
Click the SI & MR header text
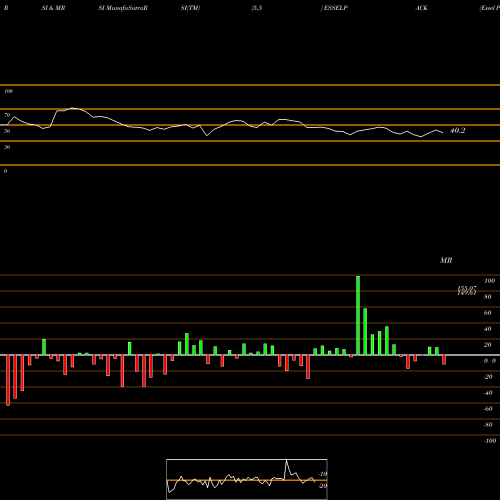click(x=53, y=8)
